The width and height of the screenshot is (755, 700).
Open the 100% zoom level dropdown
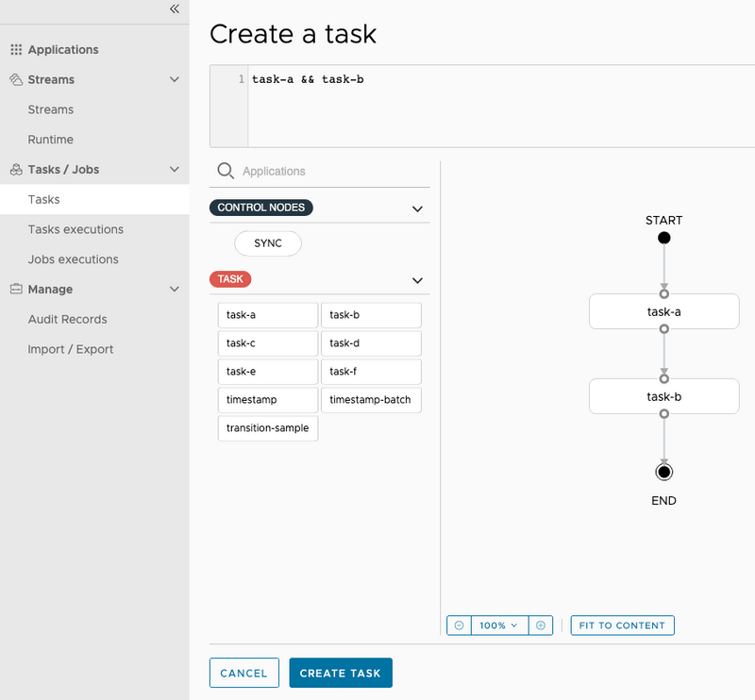coord(499,625)
